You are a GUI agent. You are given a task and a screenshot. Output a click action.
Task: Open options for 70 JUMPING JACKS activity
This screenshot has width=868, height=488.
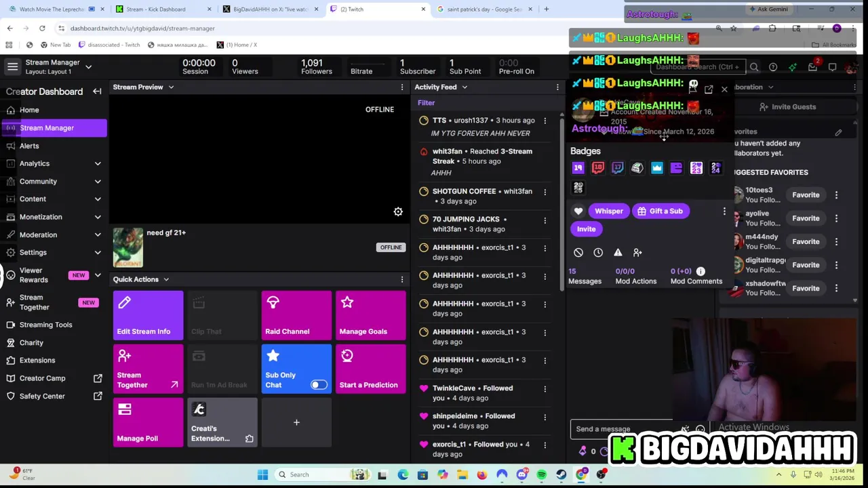[x=545, y=220]
